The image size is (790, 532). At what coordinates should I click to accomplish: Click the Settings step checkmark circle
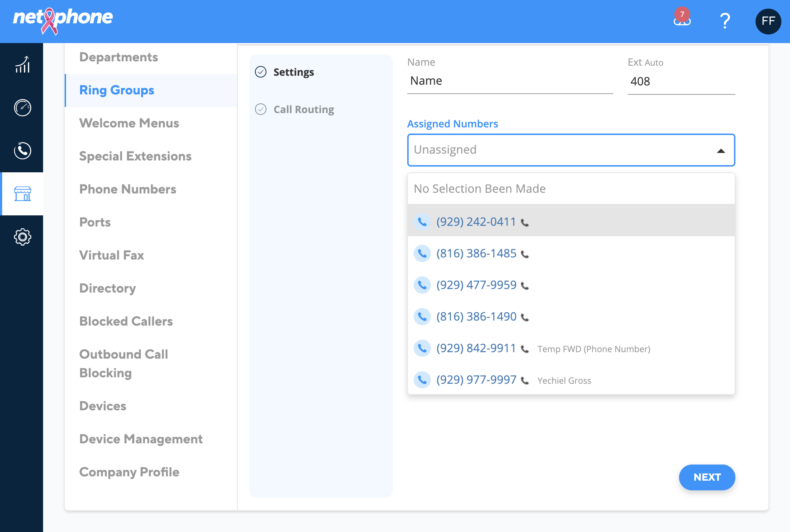tap(261, 72)
